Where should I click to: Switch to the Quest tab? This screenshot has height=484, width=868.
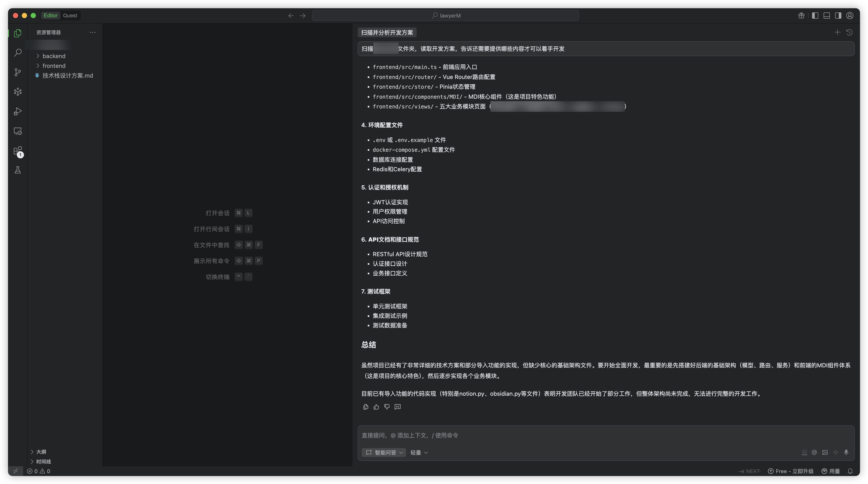[x=70, y=16]
